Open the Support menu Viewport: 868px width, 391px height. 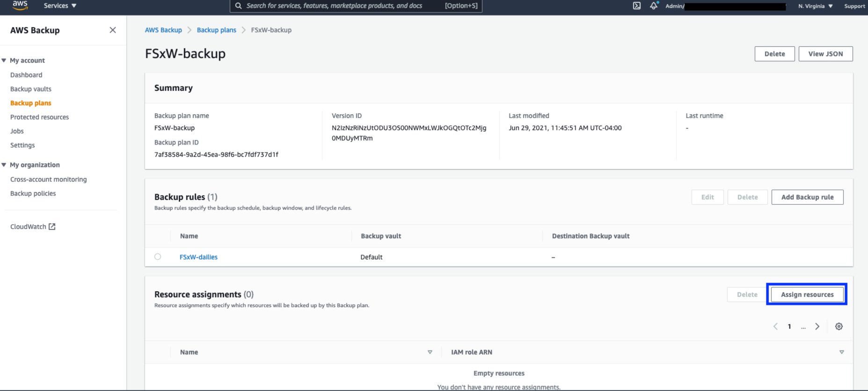click(854, 6)
